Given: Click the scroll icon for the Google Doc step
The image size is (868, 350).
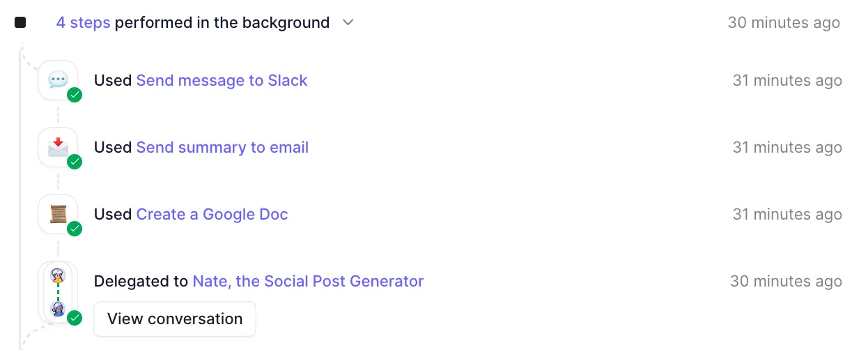Looking at the screenshot, I should (58, 214).
